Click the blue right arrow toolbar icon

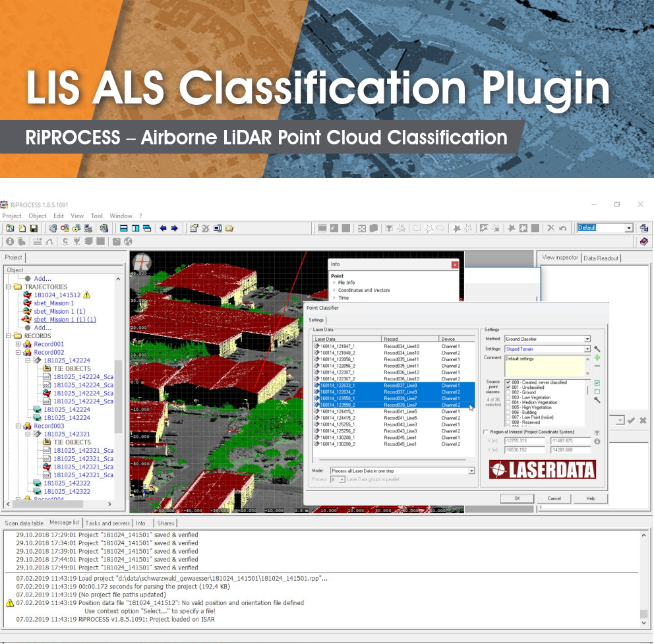coord(174,228)
